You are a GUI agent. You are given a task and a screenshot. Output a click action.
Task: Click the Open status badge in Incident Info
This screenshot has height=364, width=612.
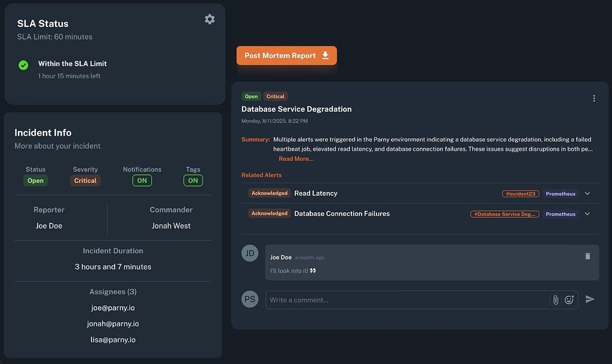coord(35,181)
